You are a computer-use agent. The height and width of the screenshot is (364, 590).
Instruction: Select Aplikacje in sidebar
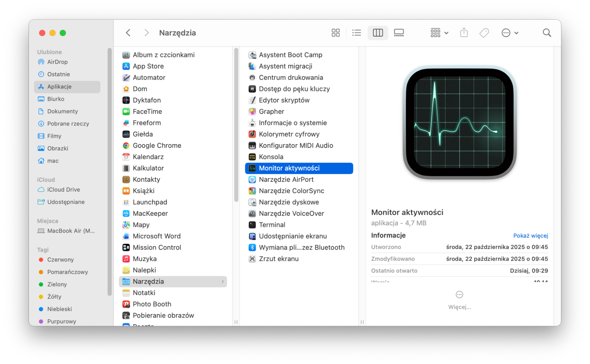click(67, 86)
